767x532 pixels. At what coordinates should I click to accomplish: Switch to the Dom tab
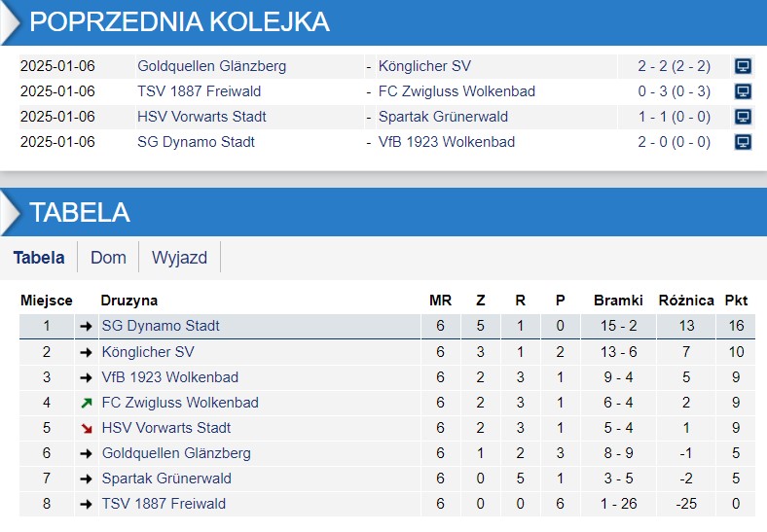point(108,258)
